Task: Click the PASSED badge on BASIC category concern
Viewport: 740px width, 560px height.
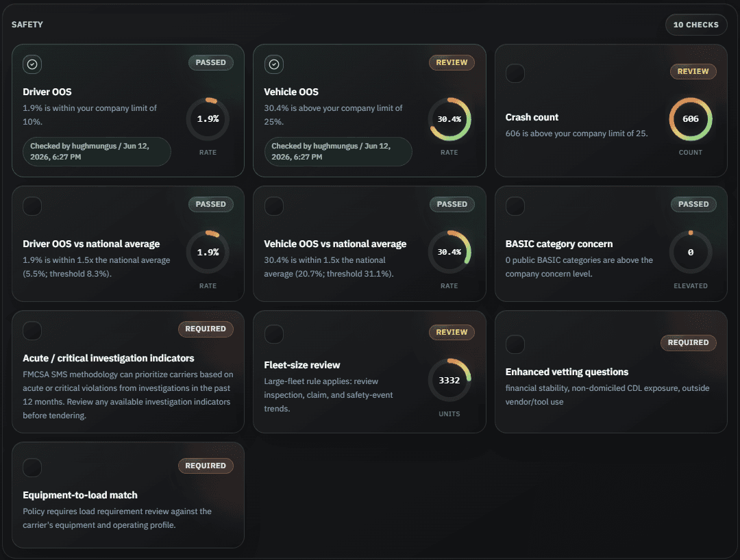Action: [693, 204]
